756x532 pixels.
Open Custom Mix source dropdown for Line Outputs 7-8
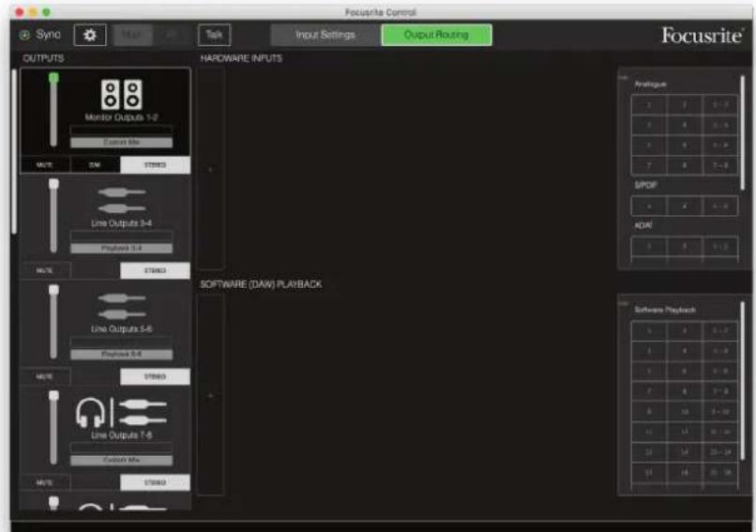pos(122,460)
